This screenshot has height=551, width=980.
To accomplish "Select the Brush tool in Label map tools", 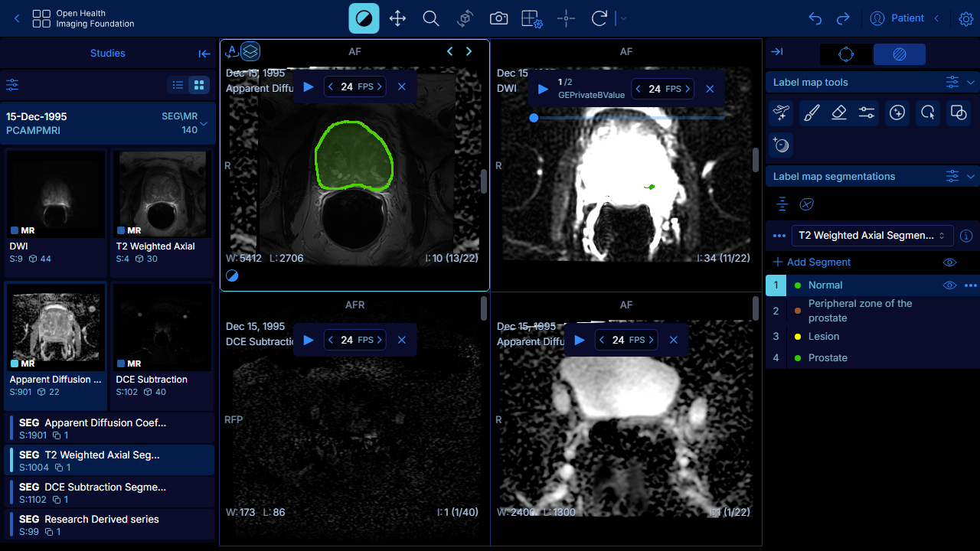I will point(812,113).
